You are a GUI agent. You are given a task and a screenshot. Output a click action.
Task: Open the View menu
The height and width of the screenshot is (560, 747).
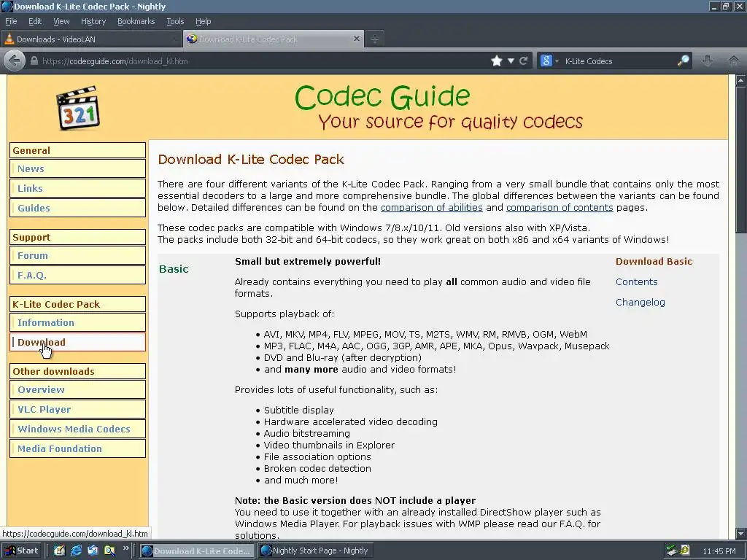[x=61, y=21]
